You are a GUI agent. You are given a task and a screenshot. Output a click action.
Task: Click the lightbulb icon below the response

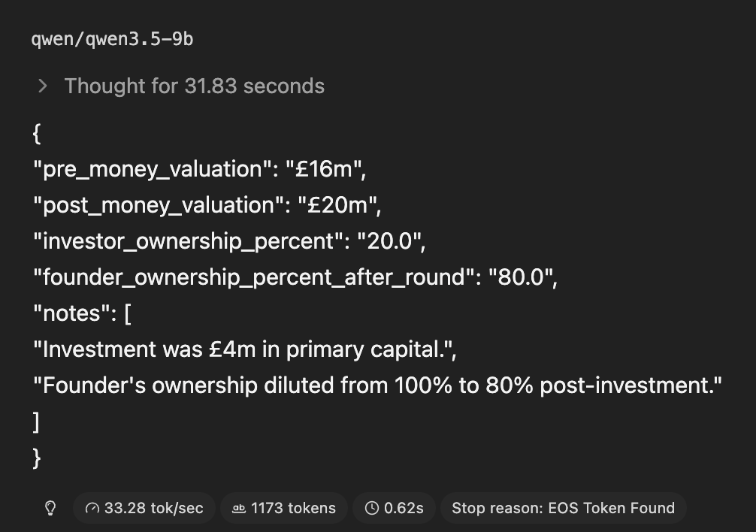[50, 509]
